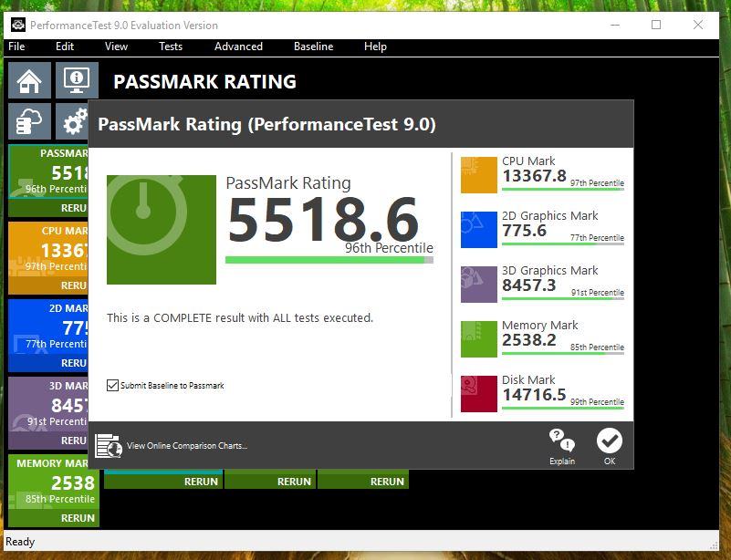Open the File menu
This screenshot has height=560, width=731.
click(16, 47)
